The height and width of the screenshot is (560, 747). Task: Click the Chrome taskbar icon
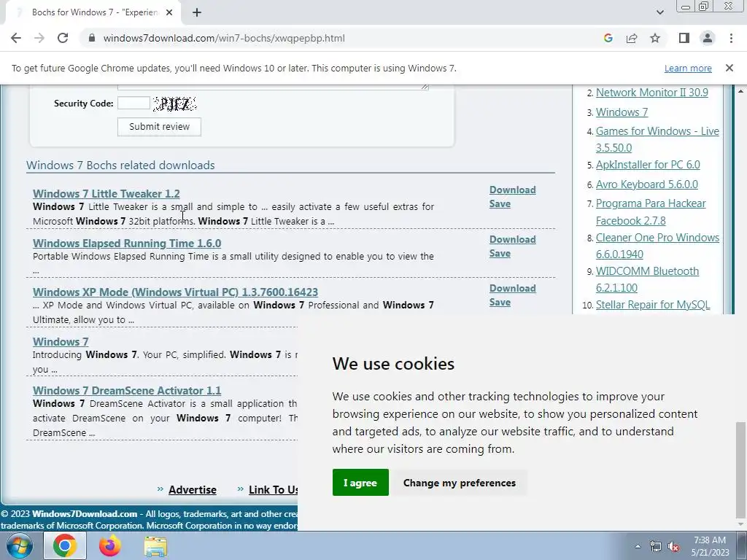coord(65,545)
